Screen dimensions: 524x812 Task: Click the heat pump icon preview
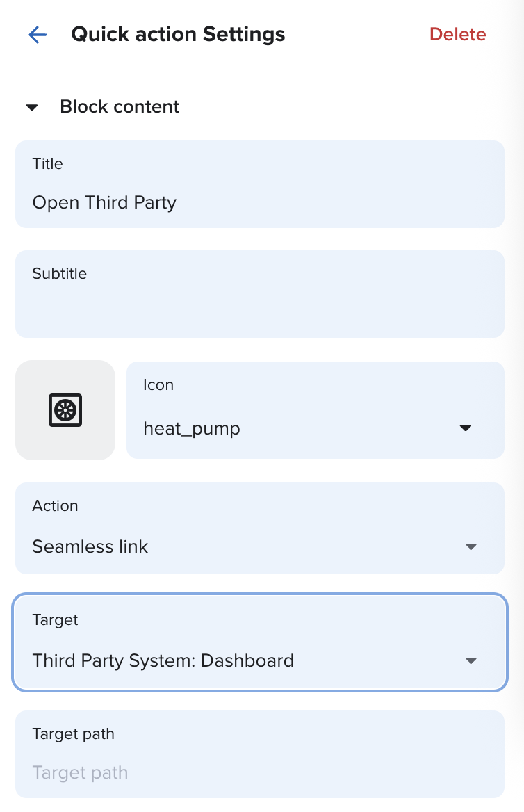[65, 409]
